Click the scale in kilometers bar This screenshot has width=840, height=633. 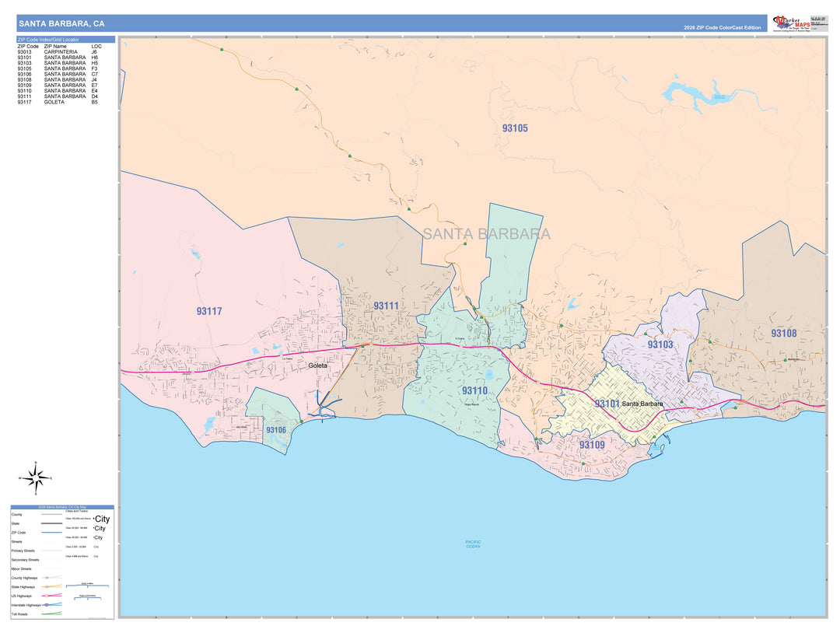click(87, 597)
